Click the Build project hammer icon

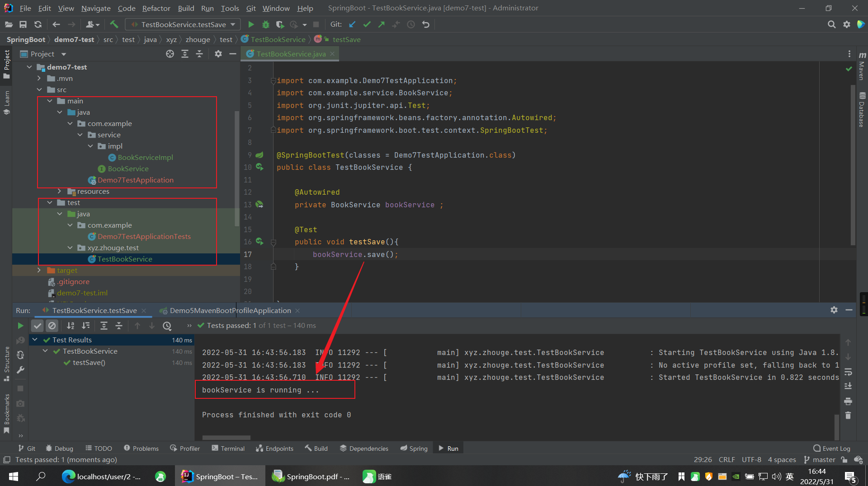pos(114,24)
